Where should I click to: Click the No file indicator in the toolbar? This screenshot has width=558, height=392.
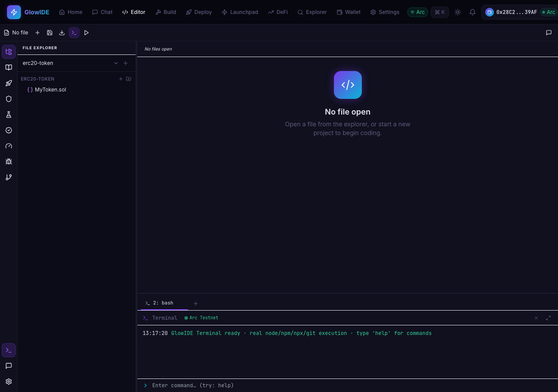point(16,33)
